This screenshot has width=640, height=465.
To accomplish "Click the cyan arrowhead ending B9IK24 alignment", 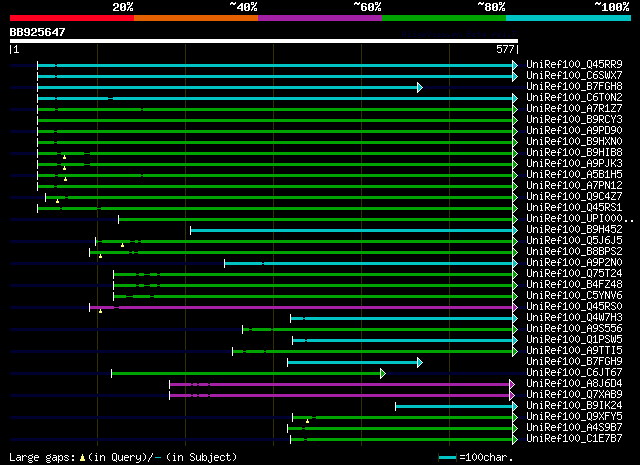I will 515,407.
